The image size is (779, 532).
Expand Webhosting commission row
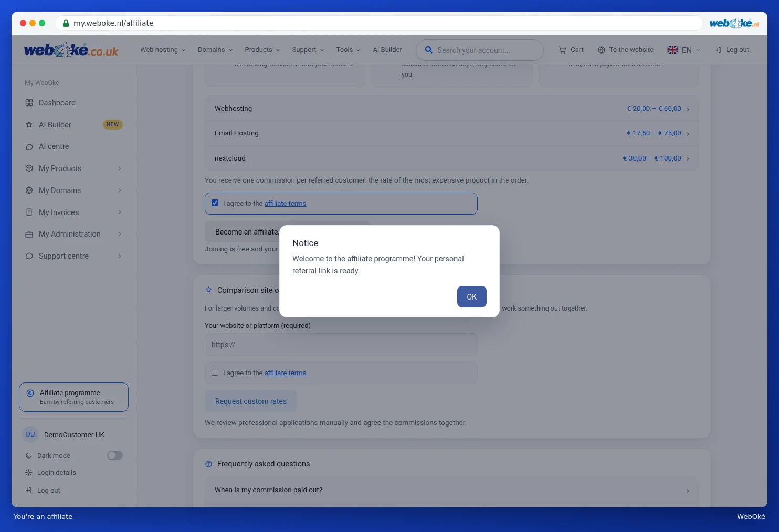[452, 109]
